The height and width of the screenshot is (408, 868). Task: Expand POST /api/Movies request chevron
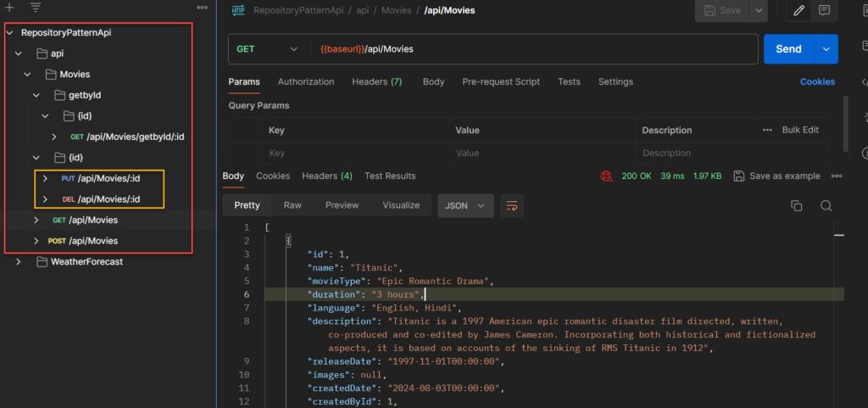[x=36, y=241]
